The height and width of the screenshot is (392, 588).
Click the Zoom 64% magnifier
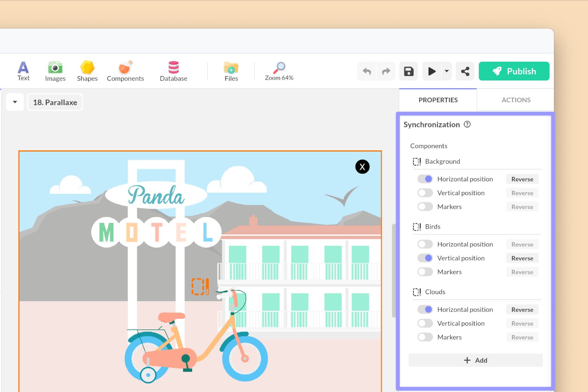click(279, 71)
